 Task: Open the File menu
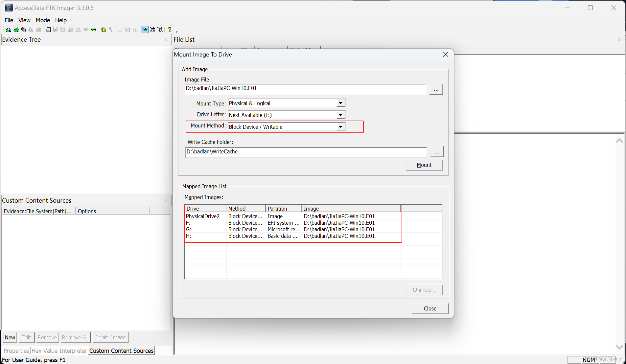pos(9,20)
